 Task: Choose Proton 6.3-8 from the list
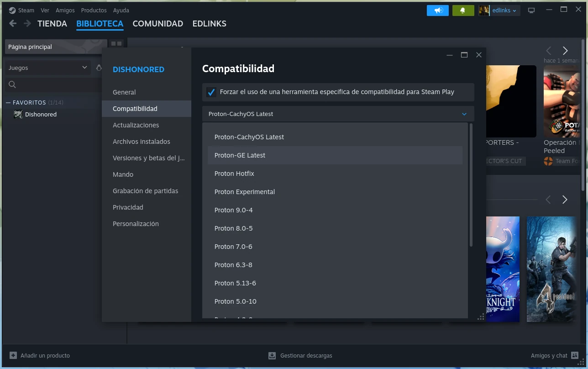click(335, 265)
